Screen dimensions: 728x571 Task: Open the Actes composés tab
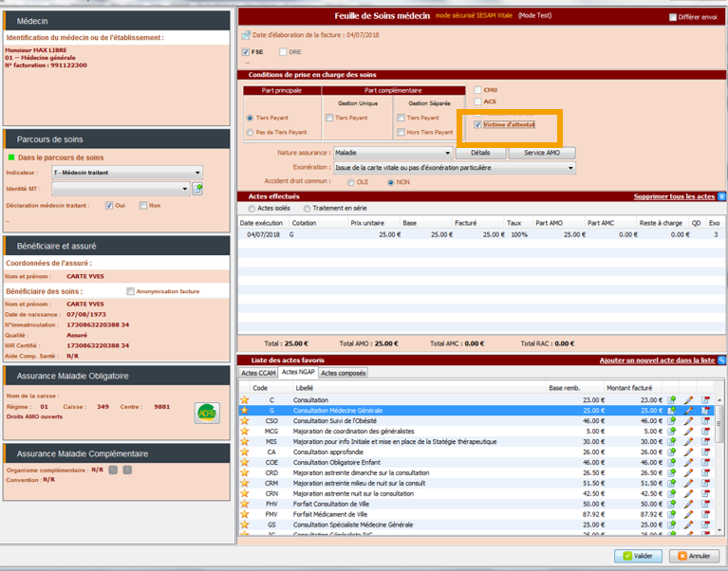[x=343, y=373]
